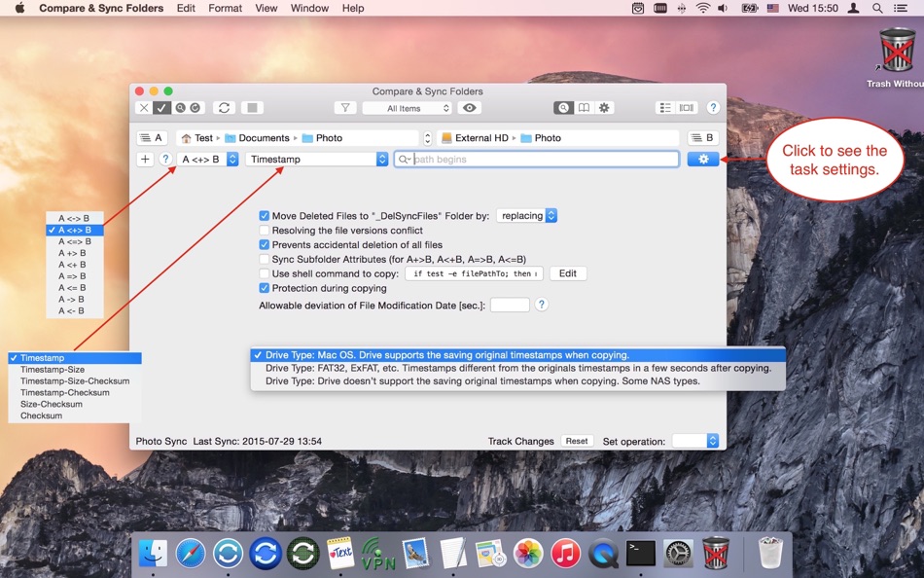Click the Edit button for shell command
924x578 pixels.
coord(567,273)
